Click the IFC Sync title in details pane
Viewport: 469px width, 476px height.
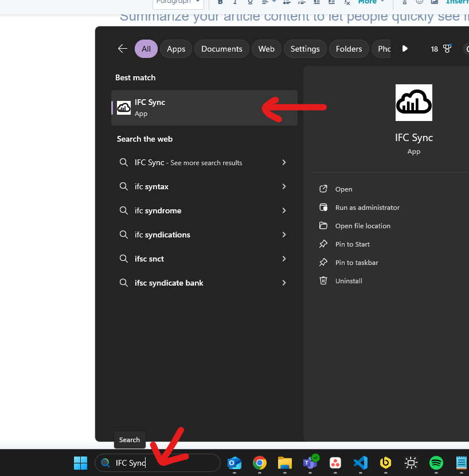(414, 138)
